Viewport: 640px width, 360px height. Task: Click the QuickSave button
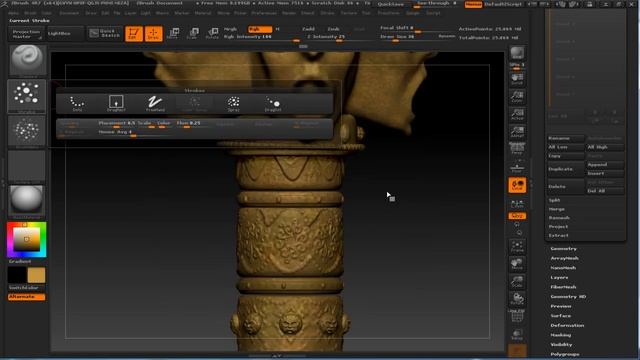pos(390,4)
